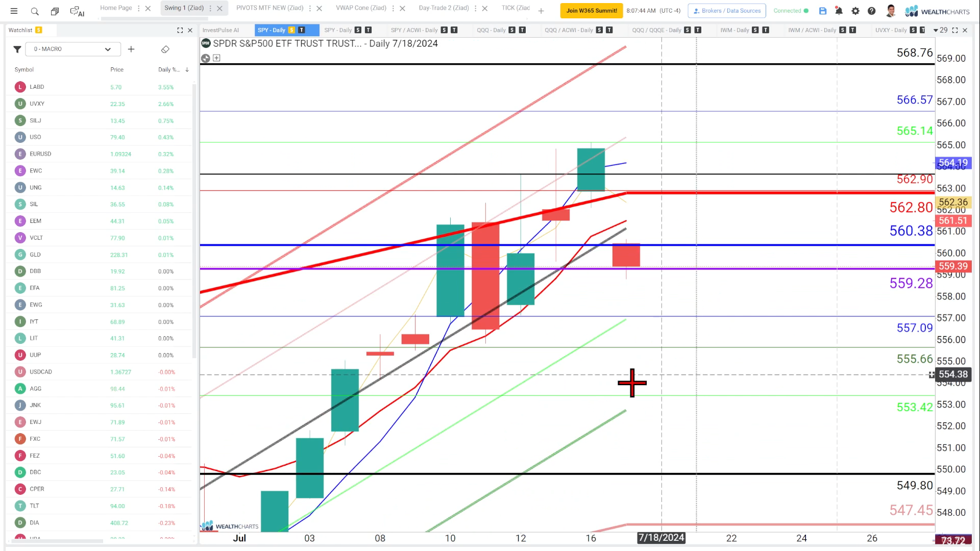The image size is (980, 551).
Task: Sort watchlist by Daily % column arrow
Action: (187, 69)
